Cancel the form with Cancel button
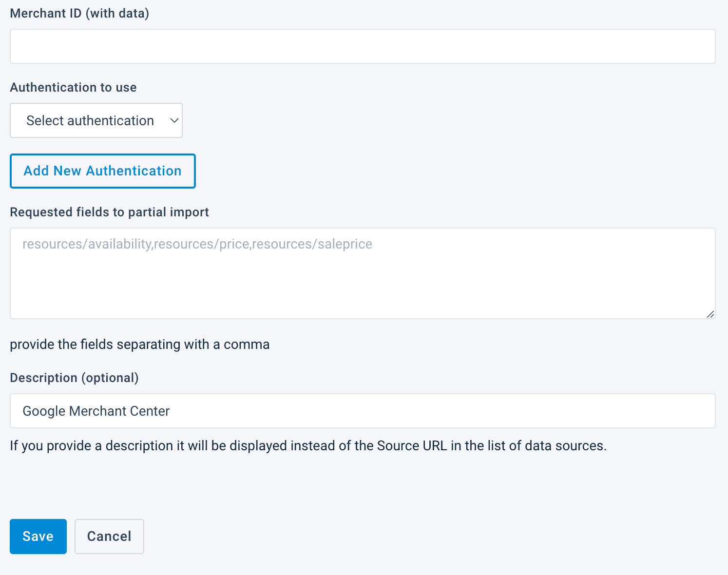Viewport: 728px width, 575px height. [109, 536]
